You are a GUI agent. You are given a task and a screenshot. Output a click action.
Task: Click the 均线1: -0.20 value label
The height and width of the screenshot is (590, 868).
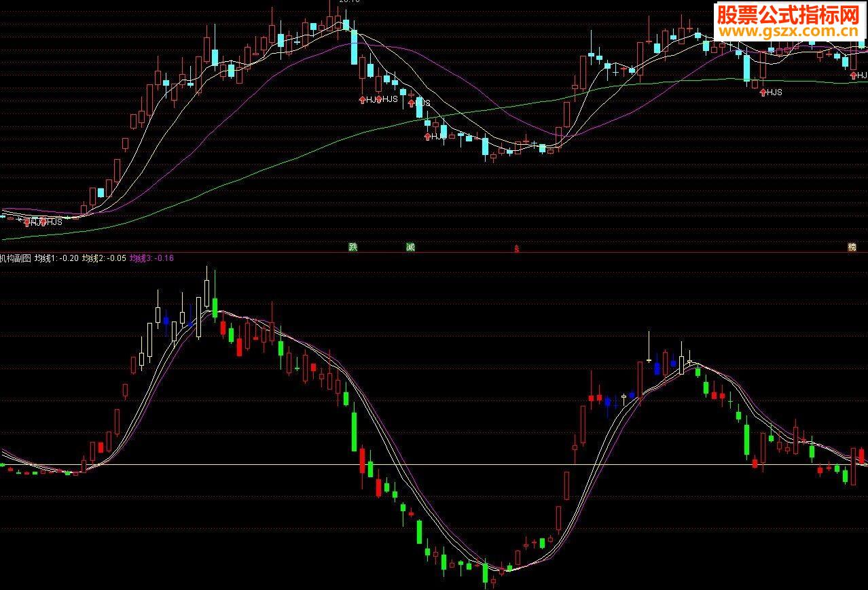tap(56, 258)
